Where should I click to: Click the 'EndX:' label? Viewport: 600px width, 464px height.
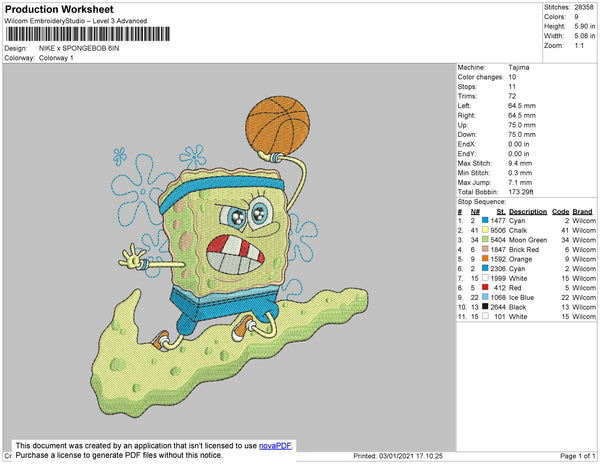tap(467, 144)
